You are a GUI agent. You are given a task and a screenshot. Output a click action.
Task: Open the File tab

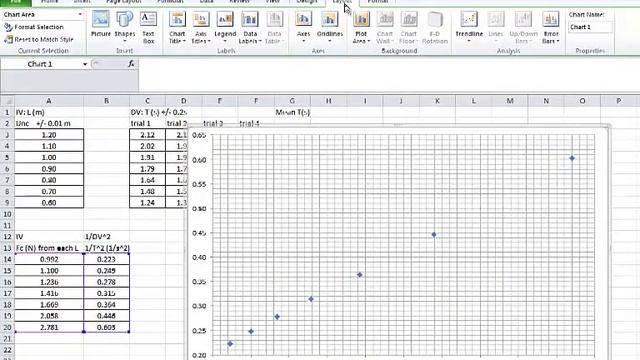tap(16, 2)
